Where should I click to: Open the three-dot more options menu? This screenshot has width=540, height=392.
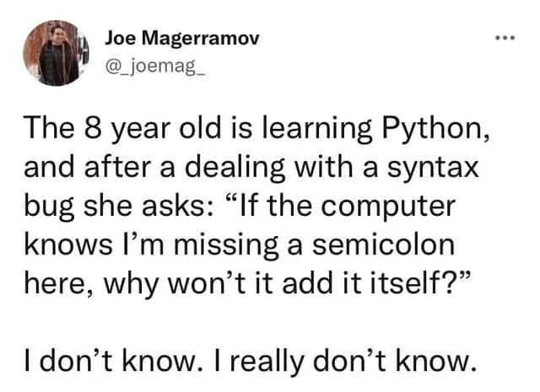[x=505, y=38]
